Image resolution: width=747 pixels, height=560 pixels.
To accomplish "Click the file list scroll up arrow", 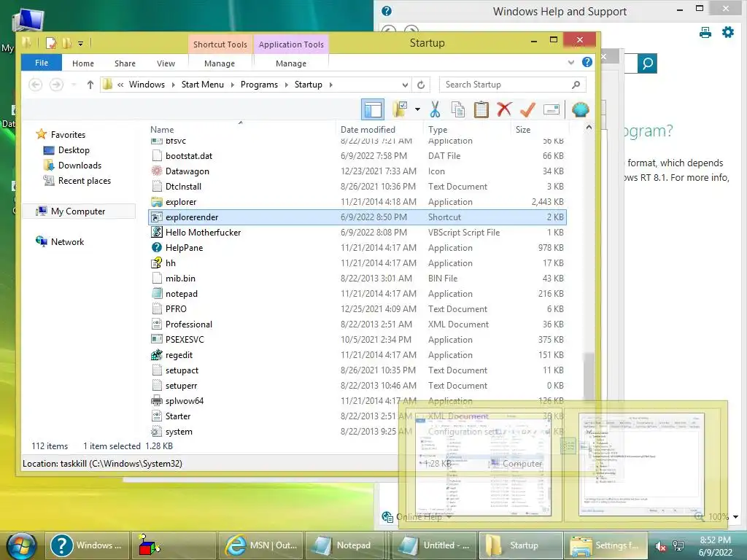I will 589,128.
